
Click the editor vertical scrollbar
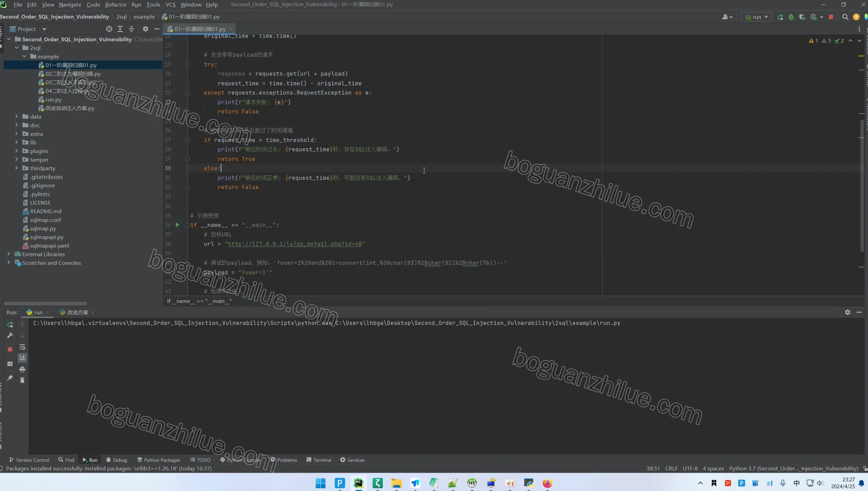pyautogui.click(x=862, y=186)
